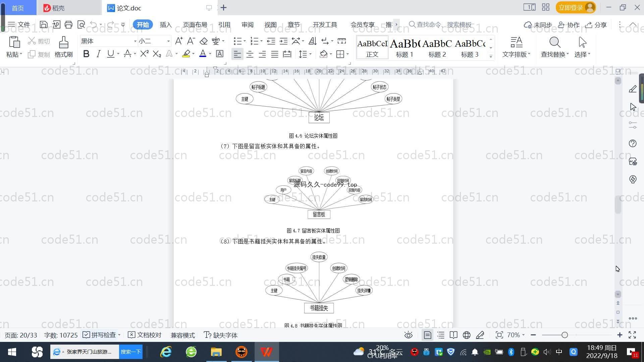This screenshot has height=362, width=644.
Task: Increase font size with A+ icon
Action: [179, 41]
